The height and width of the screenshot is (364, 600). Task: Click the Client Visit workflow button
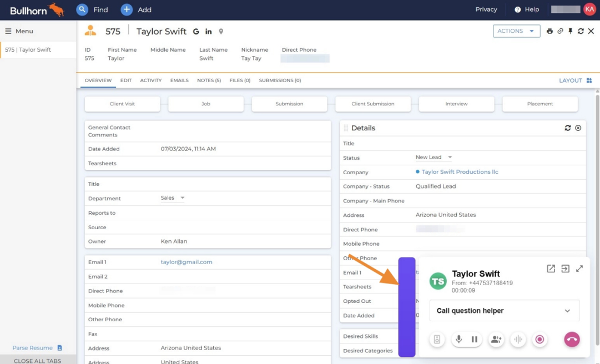(x=123, y=104)
